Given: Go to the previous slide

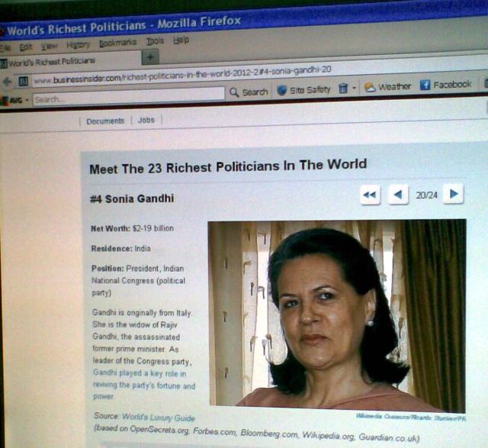Looking at the screenshot, I should click(398, 195).
